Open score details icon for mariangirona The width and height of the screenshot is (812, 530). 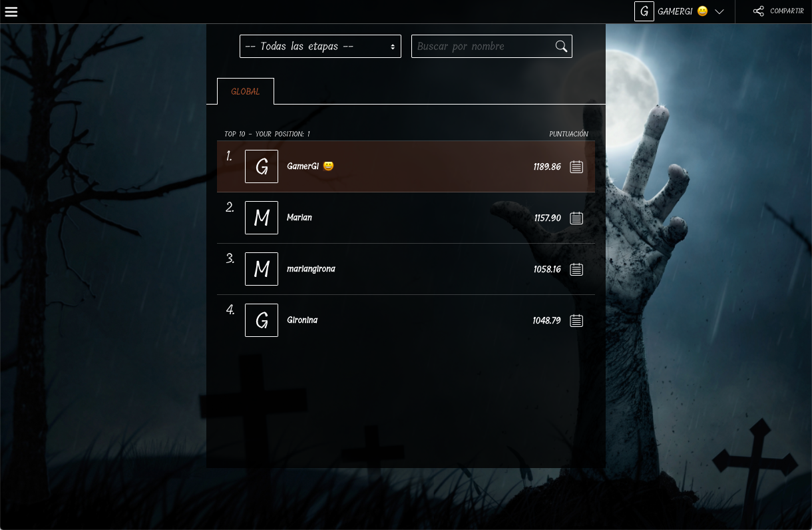point(576,269)
